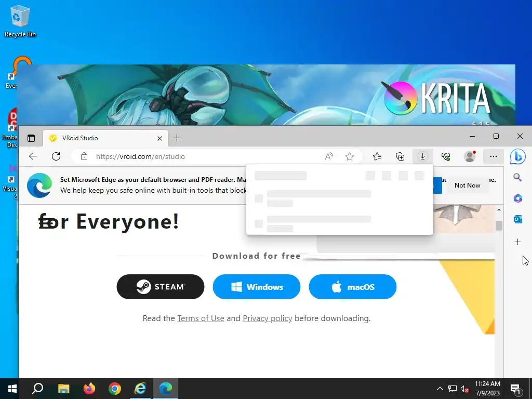The width and height of the screenshot is (532, 399).
Task: Open Browser essentials heart icon
Action: point(445,156)
